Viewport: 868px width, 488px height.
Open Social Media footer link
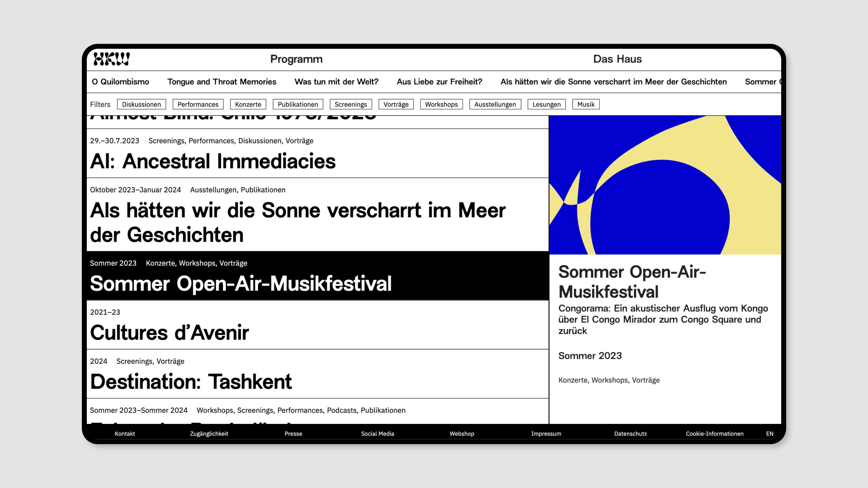click(377, 434)
